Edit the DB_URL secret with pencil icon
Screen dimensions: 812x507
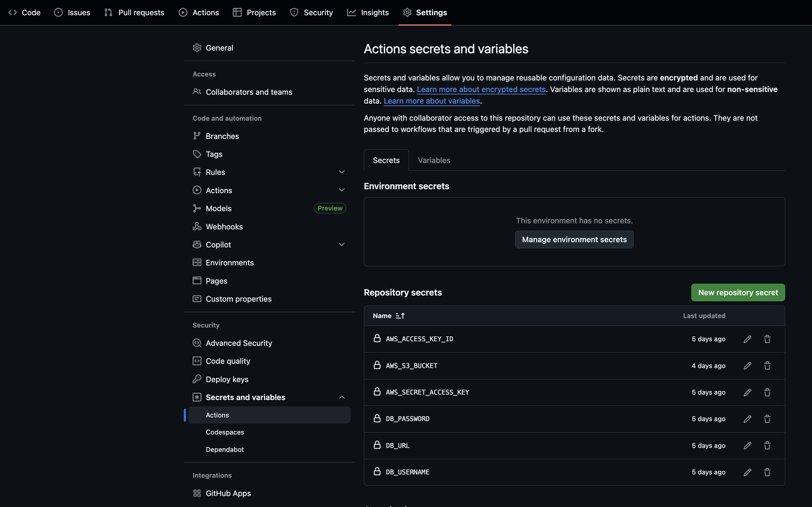coord(747,445)
